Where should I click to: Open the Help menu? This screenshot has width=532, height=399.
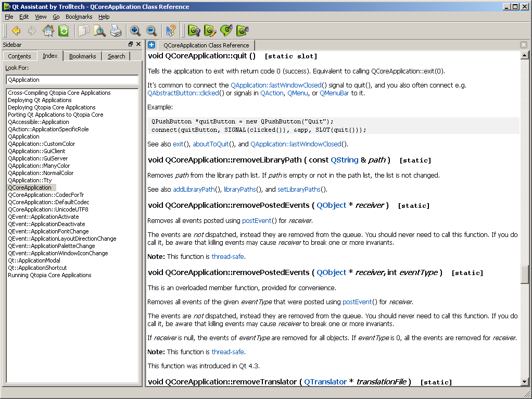pyautogui.click(x=104, y=17)
